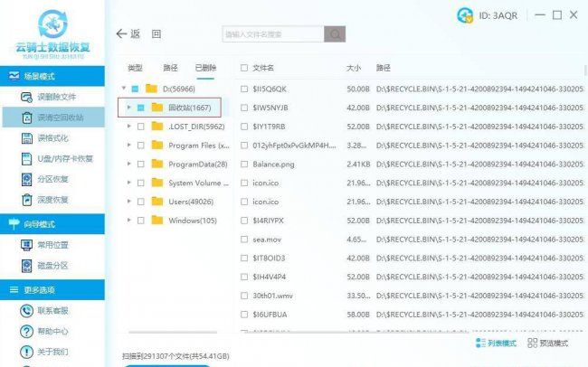Image resolution: width=588 pixels, height=367 pixels.
Task: Click the 向导模式 section header
Action: tap(52, 224)
